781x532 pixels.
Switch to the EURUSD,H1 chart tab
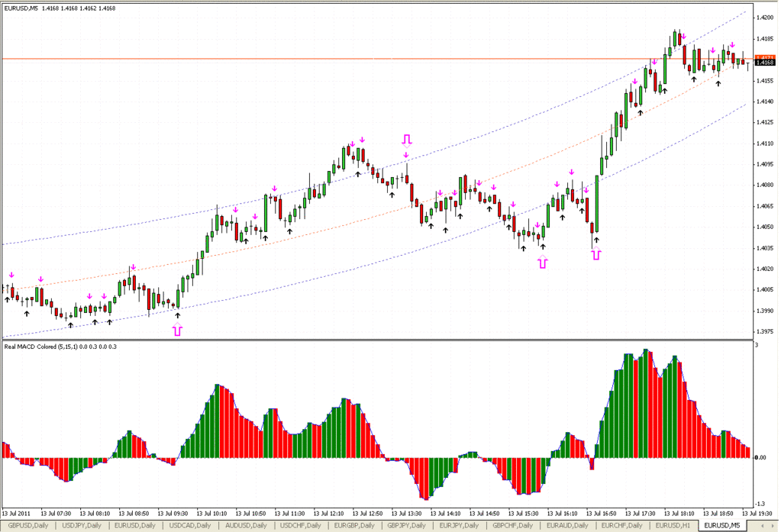pos(673,526)
